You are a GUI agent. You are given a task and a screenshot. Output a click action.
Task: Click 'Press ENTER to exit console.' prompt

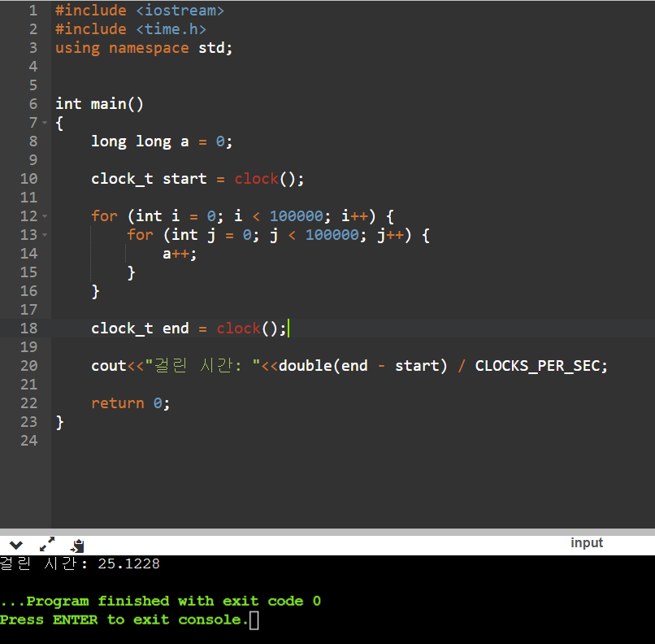pos(124,620)
